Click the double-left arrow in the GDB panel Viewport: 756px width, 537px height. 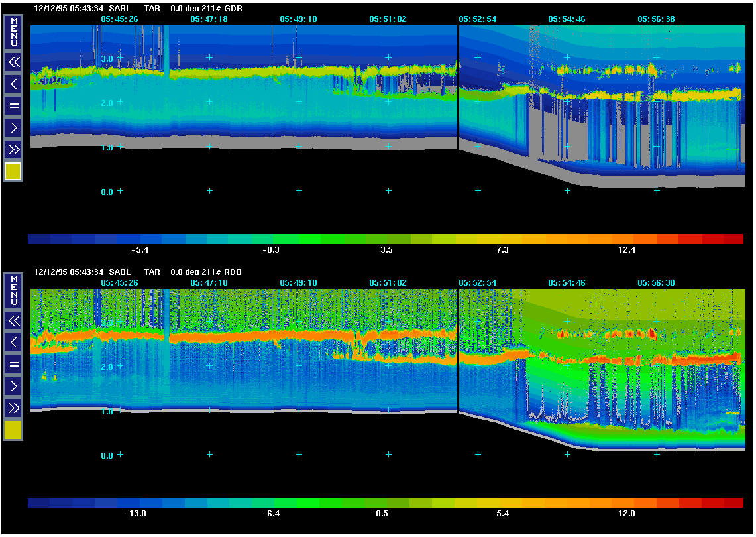tap(13, 62)
